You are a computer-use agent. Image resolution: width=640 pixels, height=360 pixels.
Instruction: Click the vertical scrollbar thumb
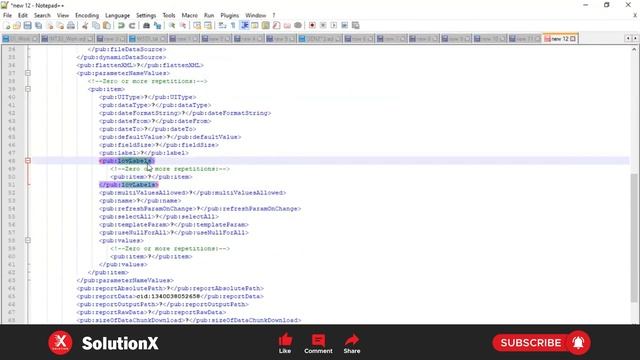[x=634, y=238]
